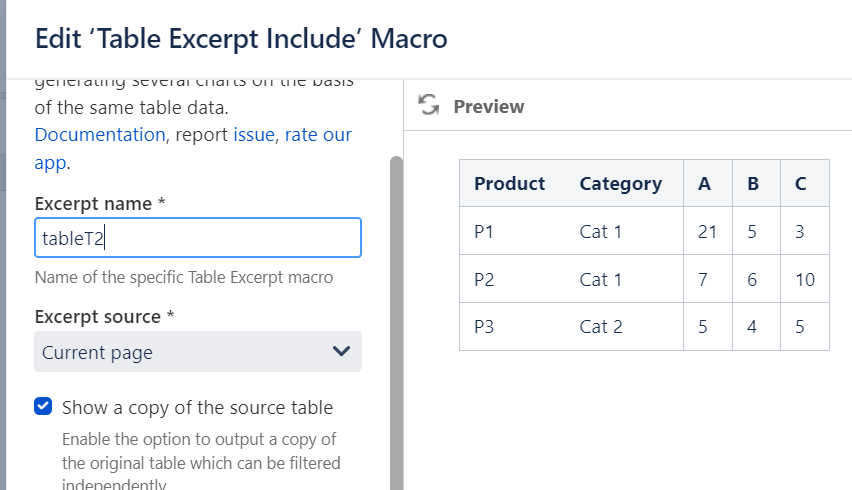Click the Cat 2 category cell
This screenshot has height=490, width=852.
click(x=601, y=327)
